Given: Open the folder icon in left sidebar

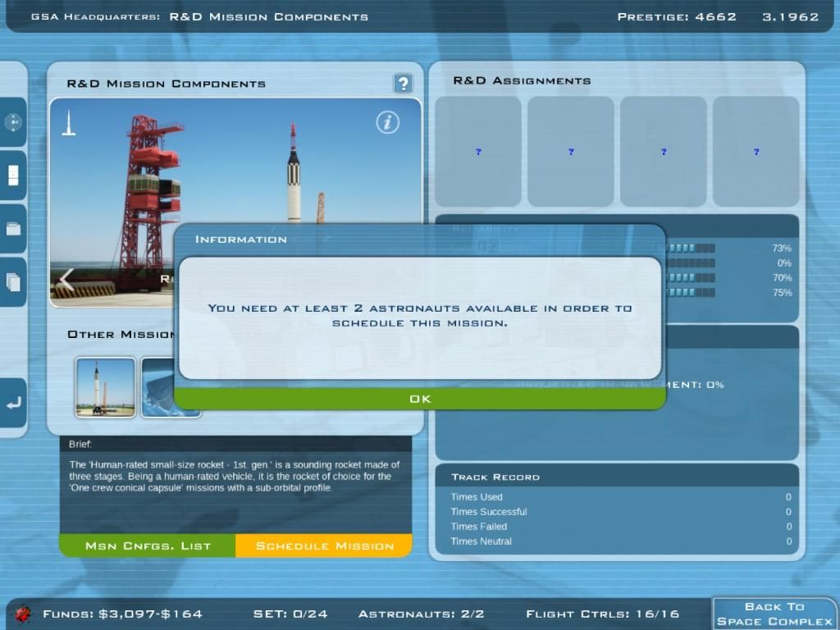Looking at the screenshot, I should click(x=13, y=229).
